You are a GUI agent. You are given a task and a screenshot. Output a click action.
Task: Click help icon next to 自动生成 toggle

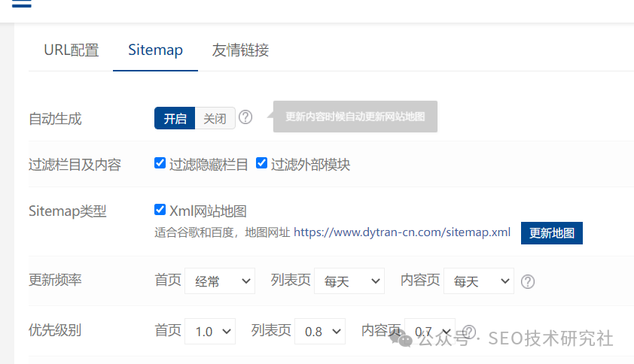coord(245,117)
